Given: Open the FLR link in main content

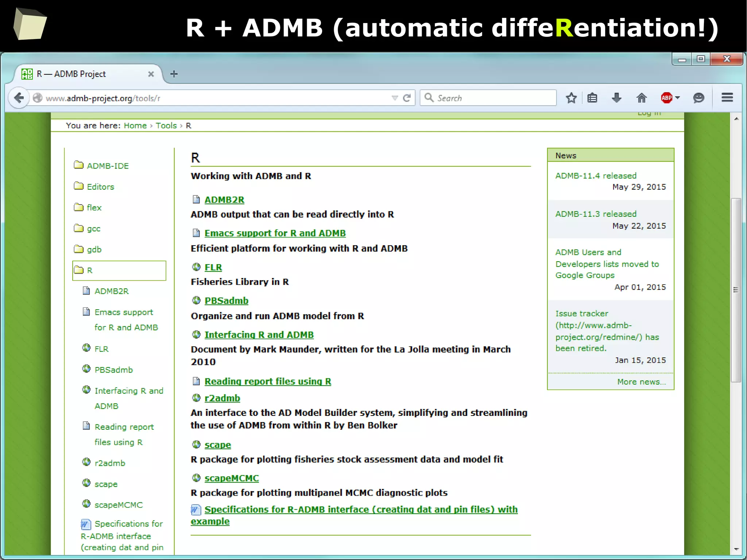Looking at the screenshot, I should pos(213,267).
